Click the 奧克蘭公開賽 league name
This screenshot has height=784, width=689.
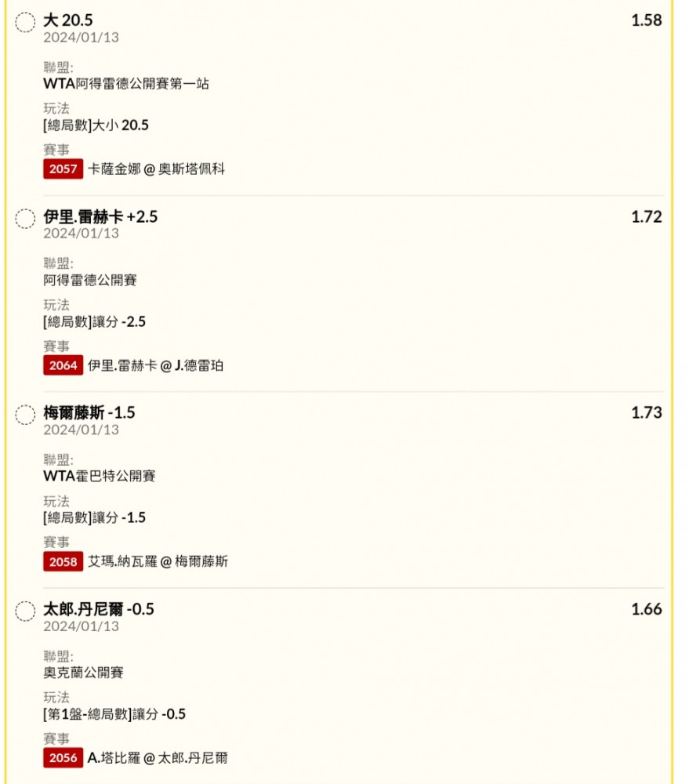[x=84, y=672]
